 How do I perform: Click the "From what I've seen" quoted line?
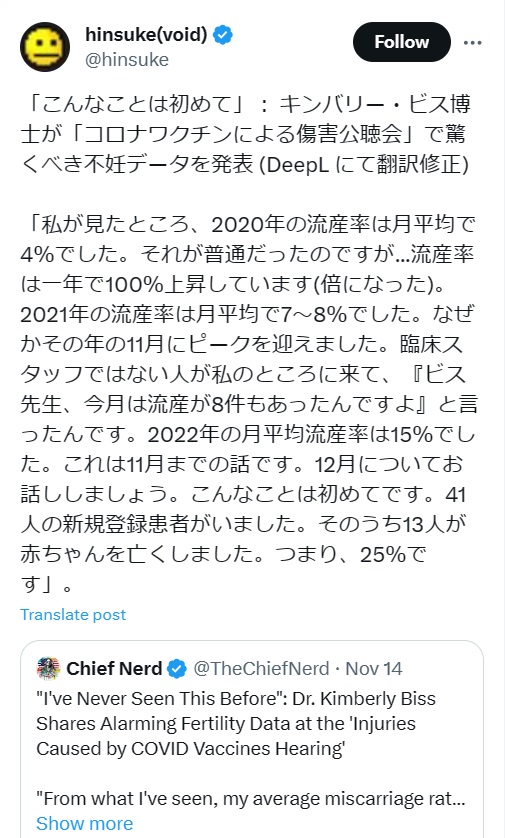pos(251,799)
